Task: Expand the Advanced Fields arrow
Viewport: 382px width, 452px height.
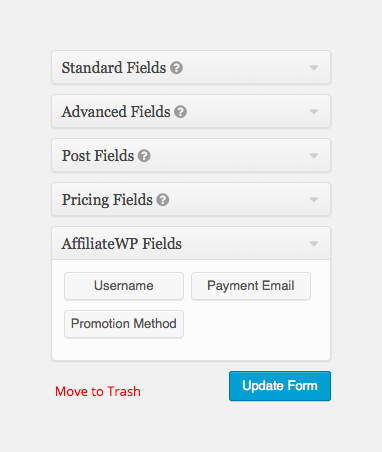Action: click(x=314, y=112)
